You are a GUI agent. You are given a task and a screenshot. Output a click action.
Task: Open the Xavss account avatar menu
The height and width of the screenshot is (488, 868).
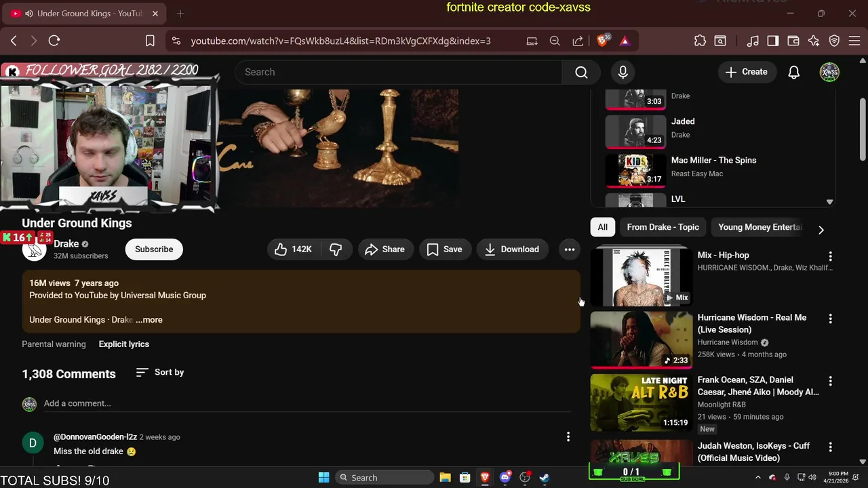click(829, 72)
